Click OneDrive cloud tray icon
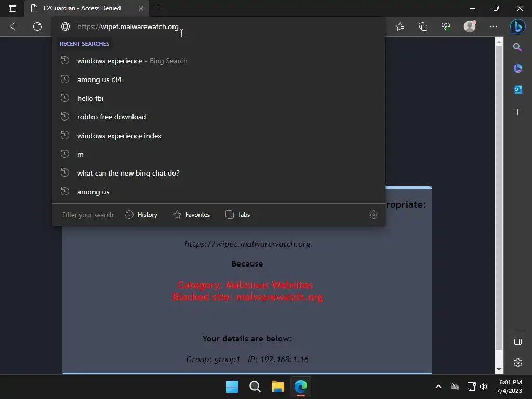532x399 pixels. point(455,387)
